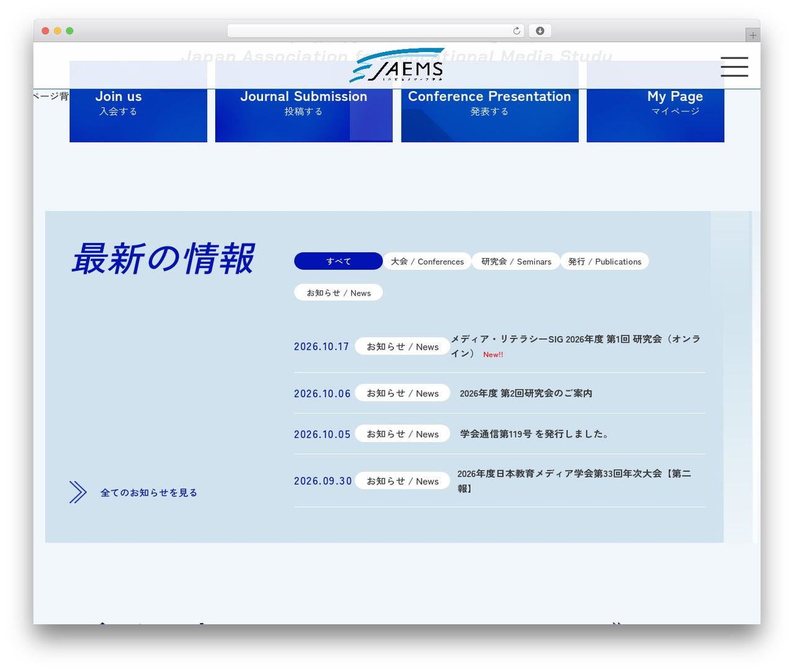Image resolution: width=794 pixels, height=672 pixels.
Task: Filter news by 発行 / Publications
Action: pyautogui.click(x=605, y=261)
